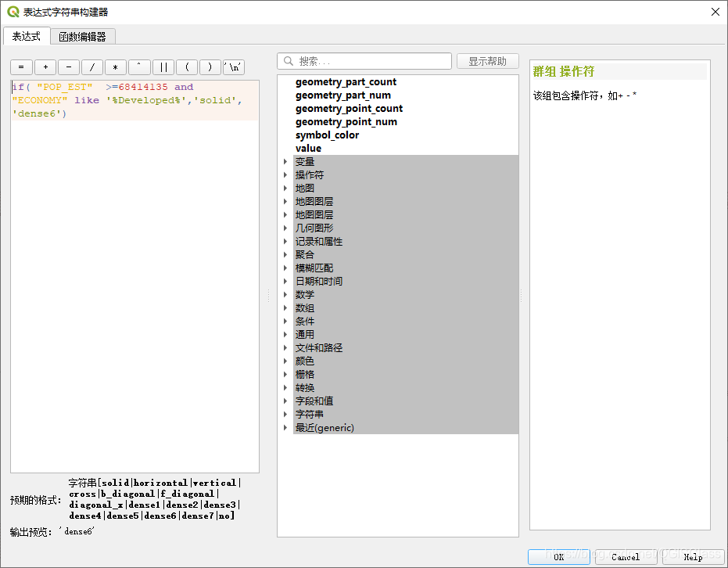
Task: Insert the caret power operator
Action: tap(139, 67)
